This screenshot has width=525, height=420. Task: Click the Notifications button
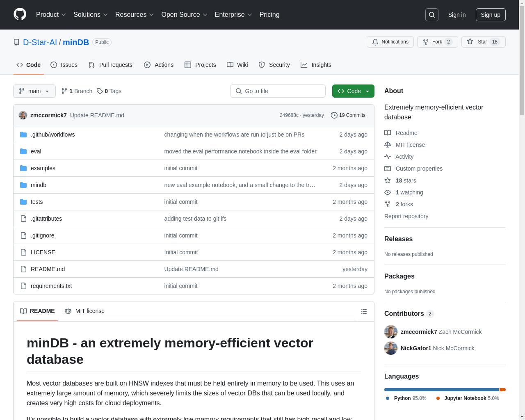(390, 42)
